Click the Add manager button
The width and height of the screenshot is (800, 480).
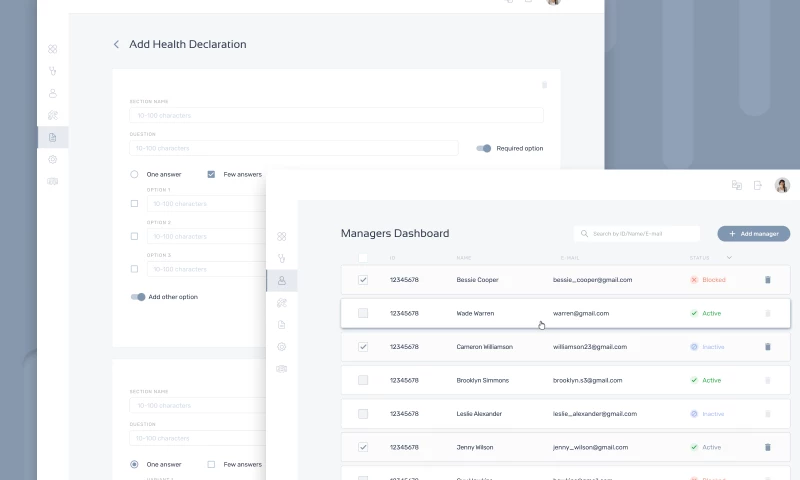[754, 234]
